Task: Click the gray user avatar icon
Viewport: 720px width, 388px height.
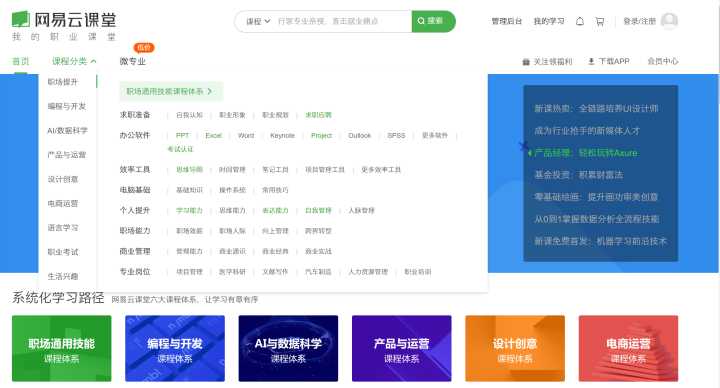Action: point(669,21)
